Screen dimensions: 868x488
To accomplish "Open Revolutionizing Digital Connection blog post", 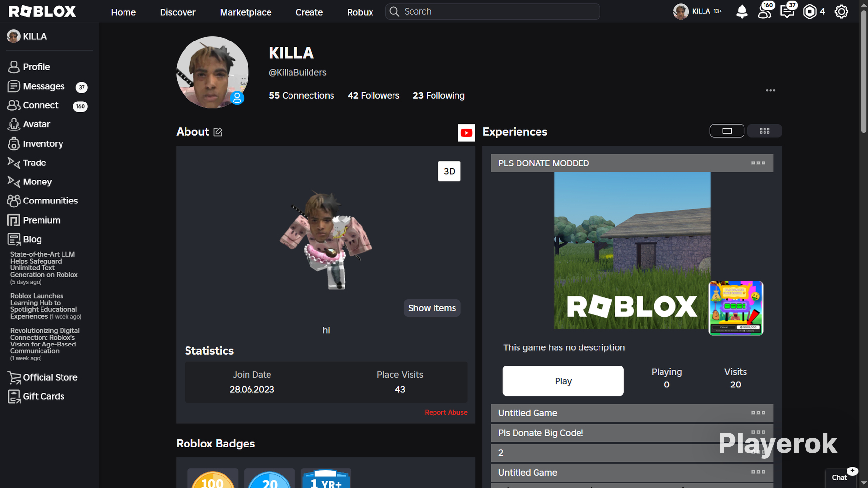I will tap(45, 344).
